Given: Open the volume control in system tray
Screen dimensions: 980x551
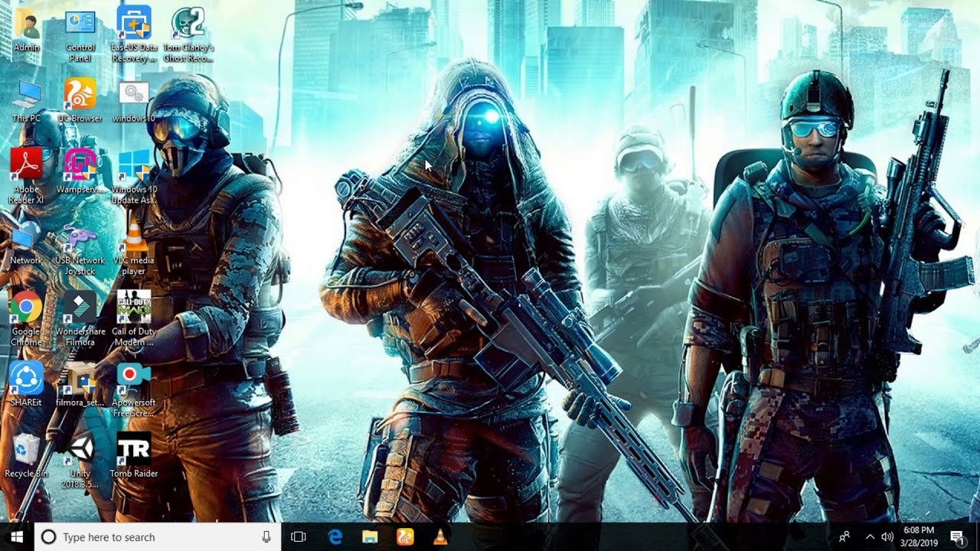Looking at the screenshot, I should click(x=887, y=537).
